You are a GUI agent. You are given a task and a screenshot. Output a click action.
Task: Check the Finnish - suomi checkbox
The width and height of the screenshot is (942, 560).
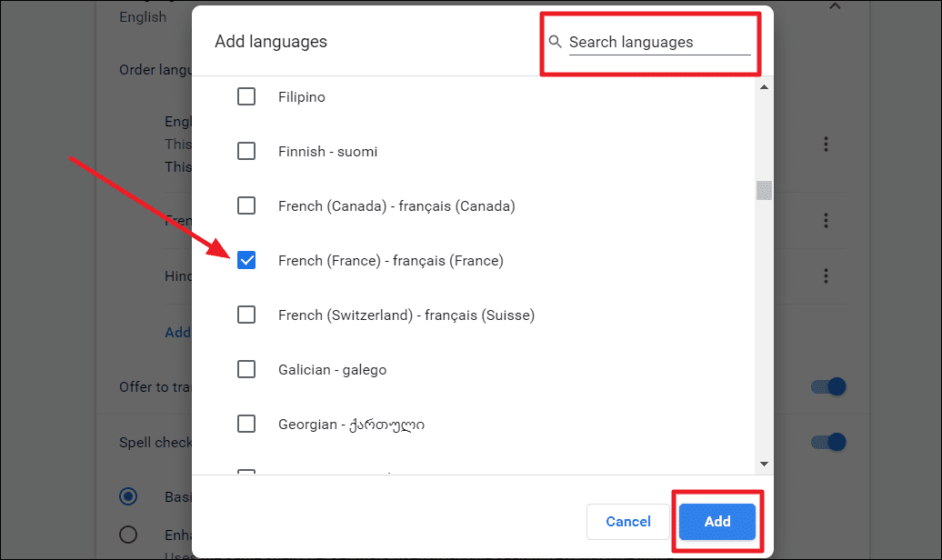tap(246, 151)
